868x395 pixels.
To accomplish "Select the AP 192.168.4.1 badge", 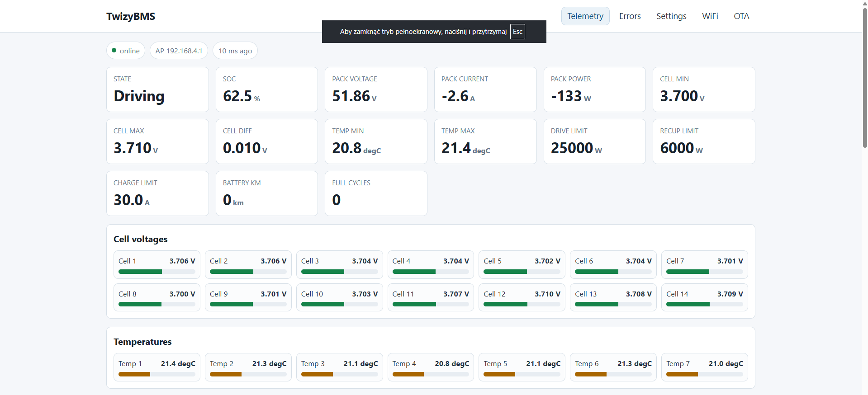I will pyautogui.click(x=179, y=51).
